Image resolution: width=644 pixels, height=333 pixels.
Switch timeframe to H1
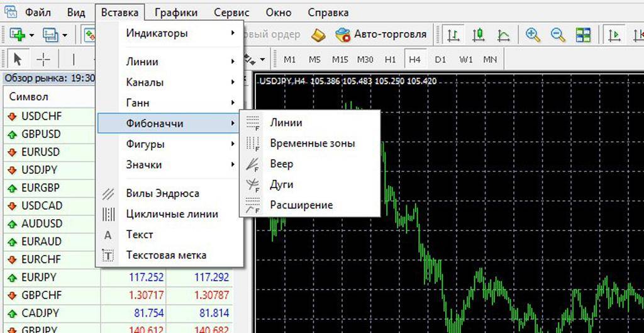point(390,60)
